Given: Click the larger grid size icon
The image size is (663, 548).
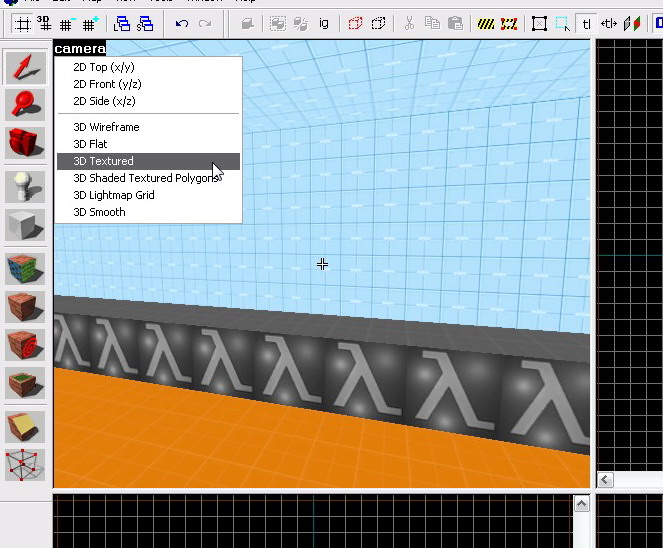Looking at the screenshot, I should [x=90, y=24].
